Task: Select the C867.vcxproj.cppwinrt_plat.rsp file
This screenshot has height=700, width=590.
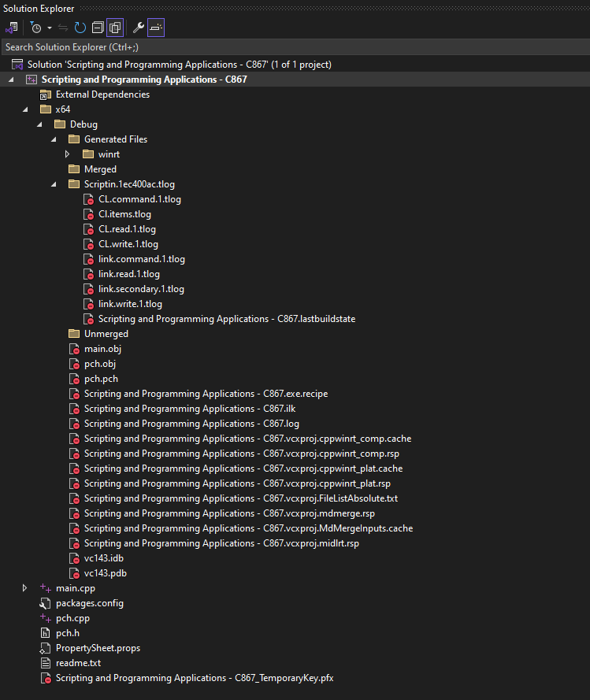Action: pos(237,483)
